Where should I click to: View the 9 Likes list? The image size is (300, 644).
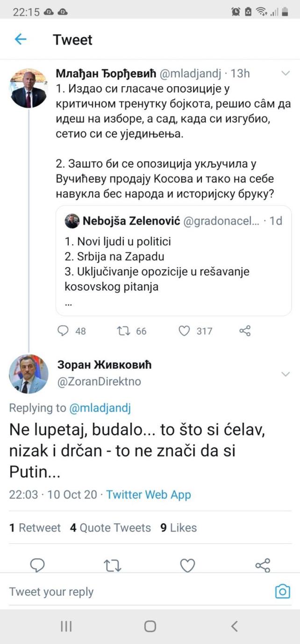pyautogui.click(x=179, y=528)
